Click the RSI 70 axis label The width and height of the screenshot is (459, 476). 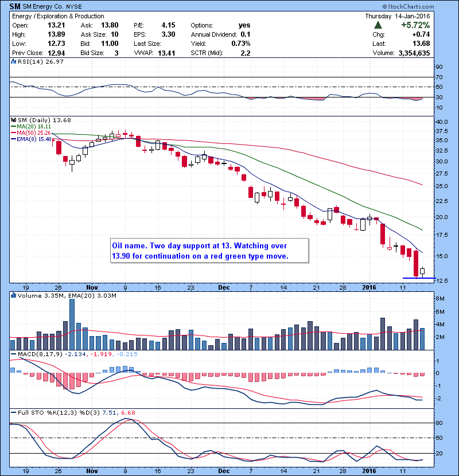pyautogui.click(x=439, y=77)
